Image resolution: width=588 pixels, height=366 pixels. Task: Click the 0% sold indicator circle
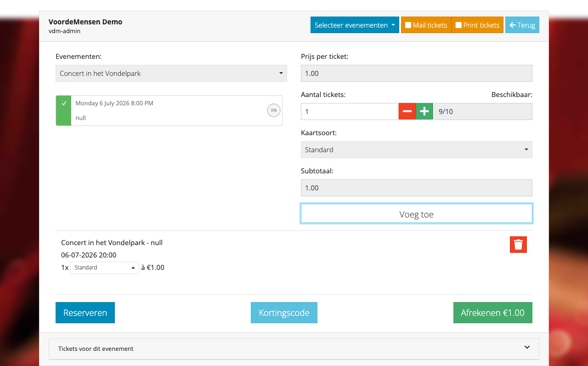(273, 110)
